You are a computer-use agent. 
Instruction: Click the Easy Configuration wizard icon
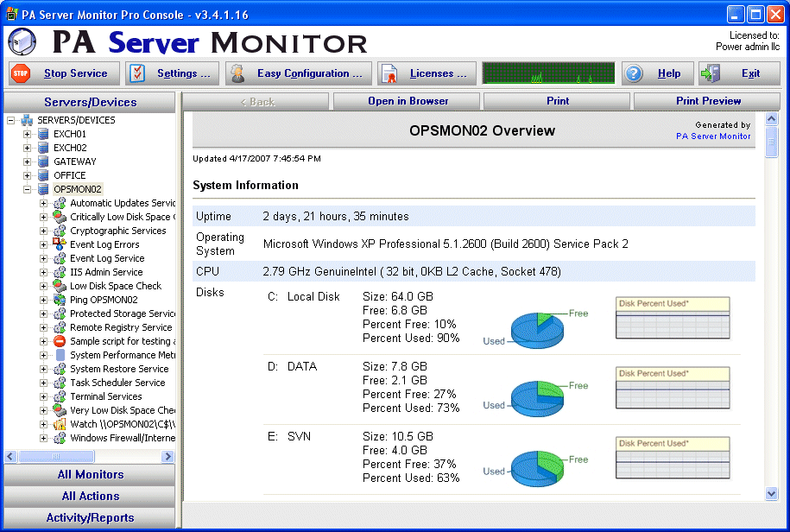[237, 73]
